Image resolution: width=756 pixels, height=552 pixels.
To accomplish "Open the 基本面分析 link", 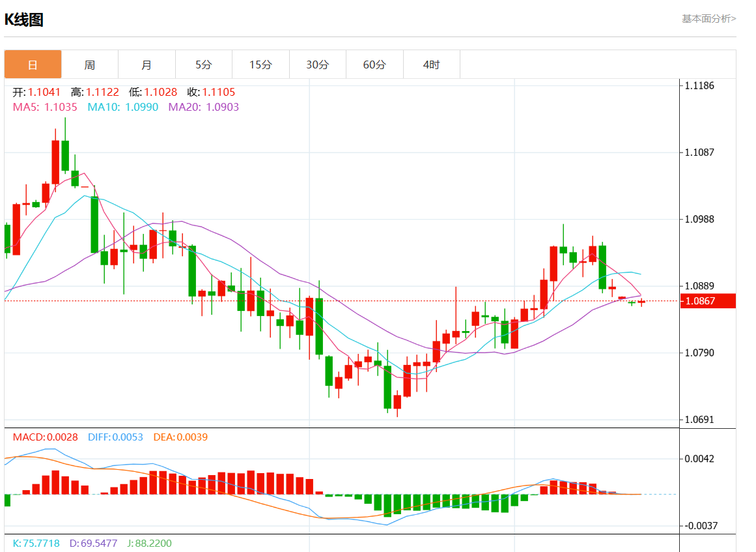I will [x=708, y=19].
